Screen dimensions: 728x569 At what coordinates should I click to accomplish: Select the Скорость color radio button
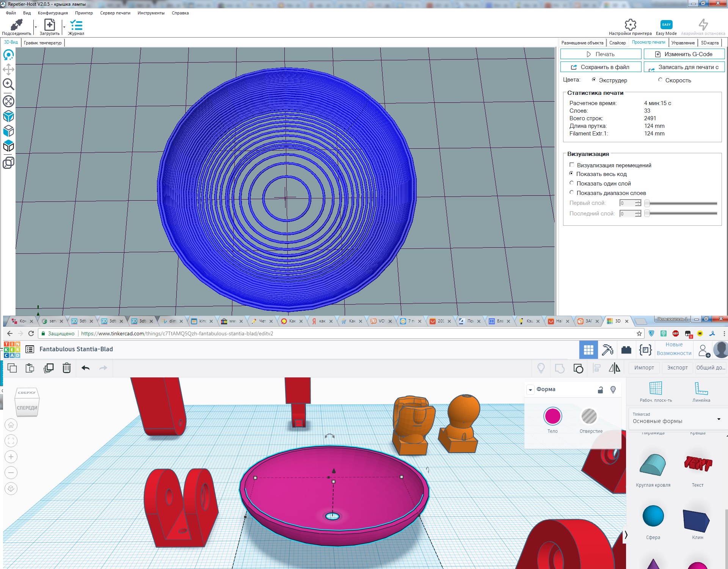[660, 80]
